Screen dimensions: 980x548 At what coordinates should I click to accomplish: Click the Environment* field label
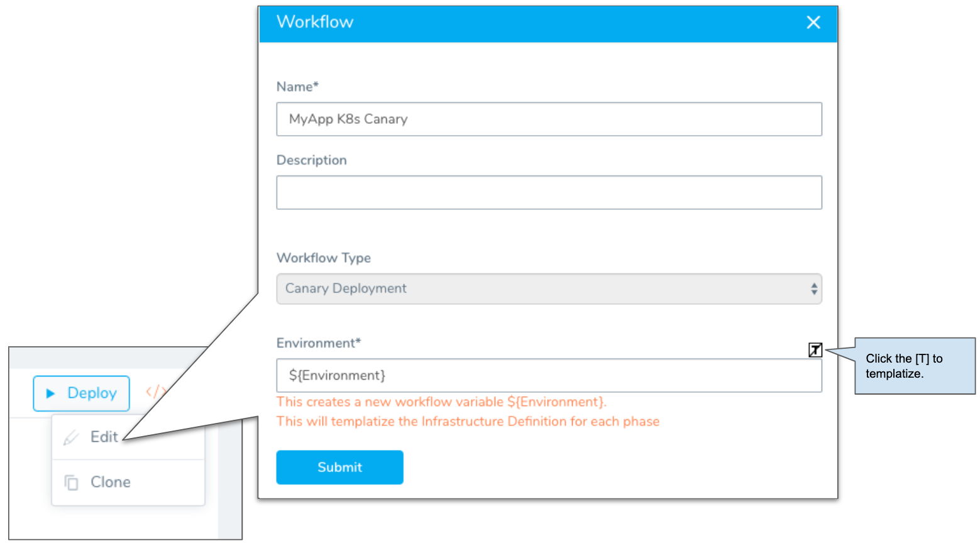point(319,343)
